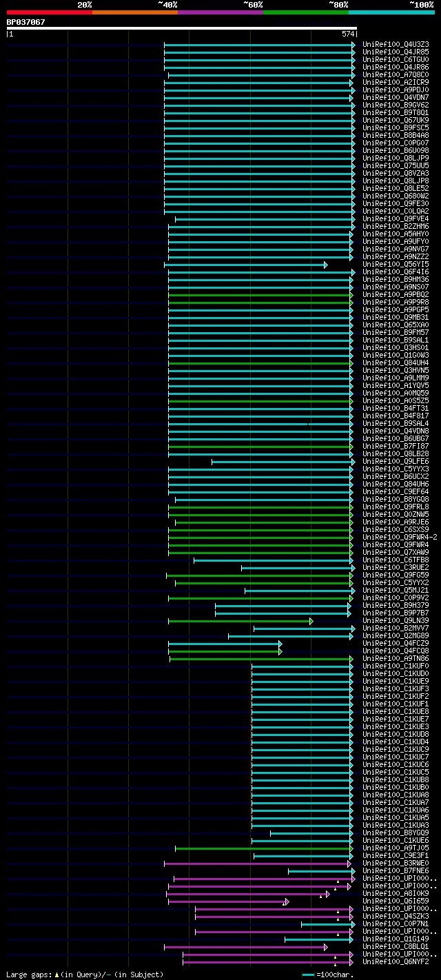The width and height of the screenshot is (441, 980).
Task: Select the UniRef100_A9NZZ2 label
Action: coord(396,256)
